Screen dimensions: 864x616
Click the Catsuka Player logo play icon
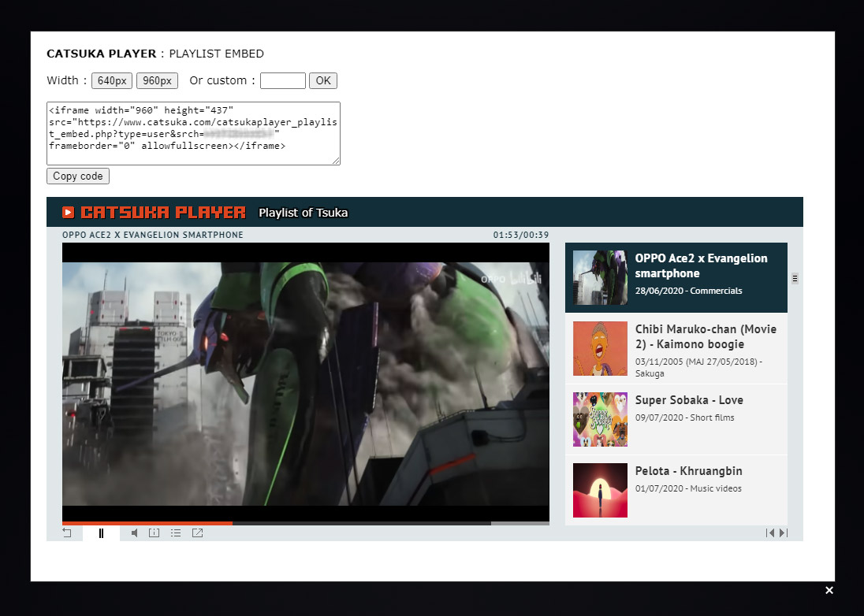pyautogui.click(x=69, y=213)
